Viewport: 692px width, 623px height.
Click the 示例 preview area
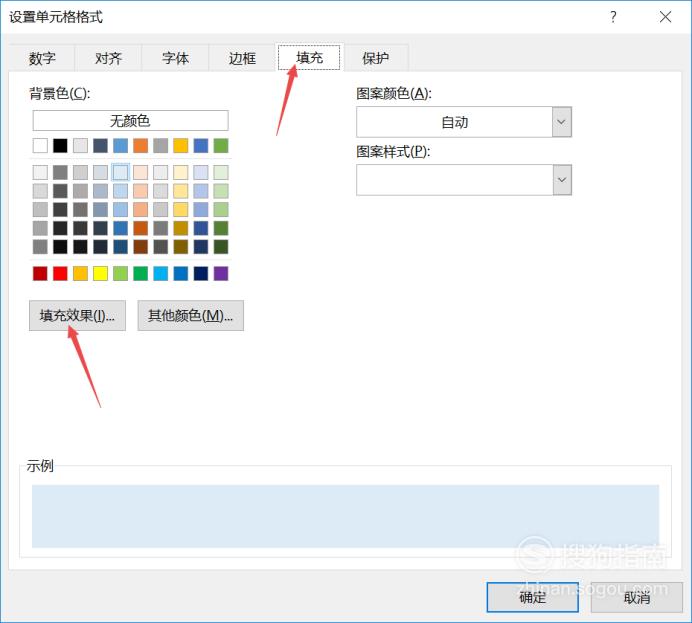click(346, 516)
